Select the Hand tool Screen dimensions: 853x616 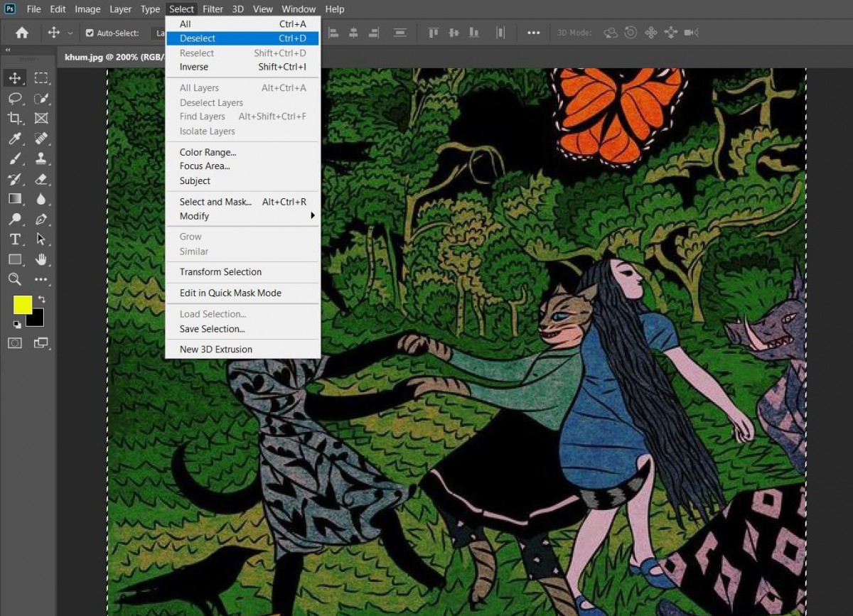[41, 259]
